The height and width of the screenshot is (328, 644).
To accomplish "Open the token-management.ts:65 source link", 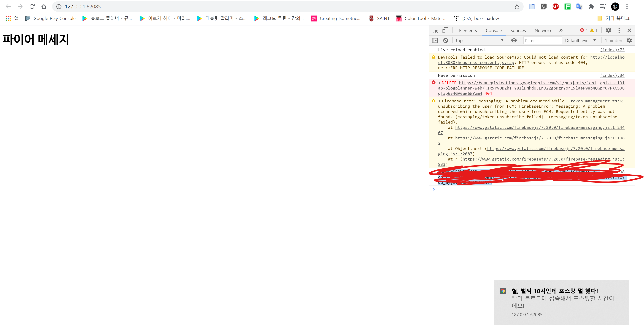I will (x=597, y=101).
